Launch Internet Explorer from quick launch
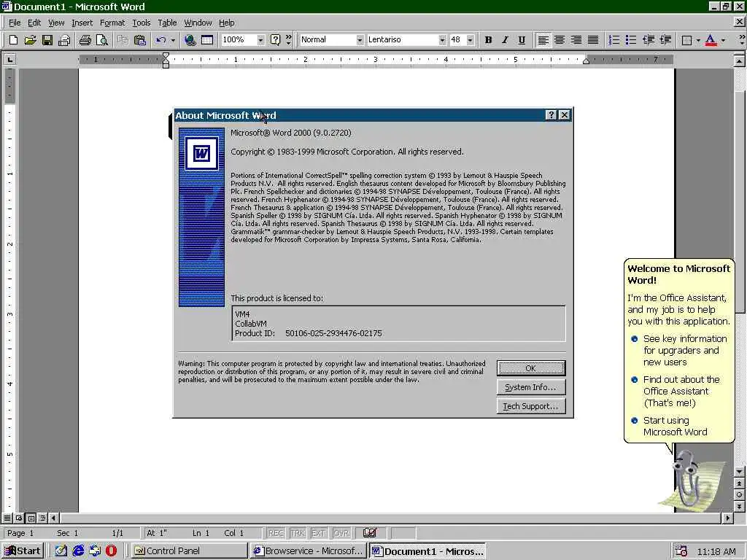 (x=78, y=551)
